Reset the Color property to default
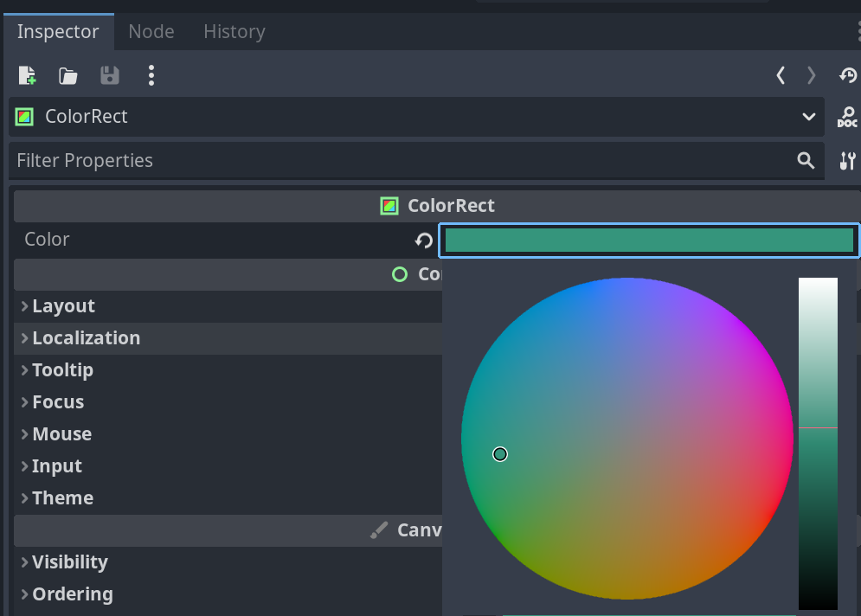861x616 pixels. (x=424, y=241)
